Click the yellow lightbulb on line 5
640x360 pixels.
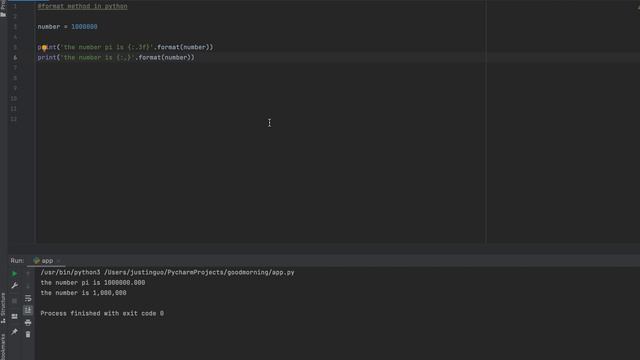coord(44,48)
